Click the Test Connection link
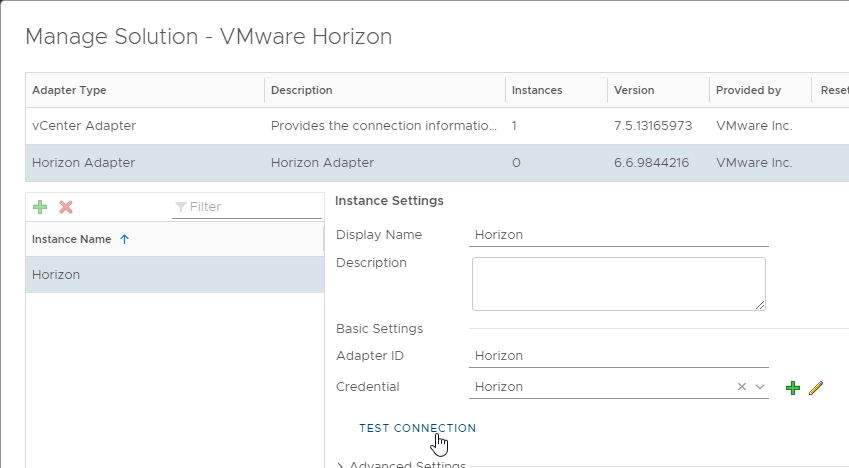 [x=417, y=428]
